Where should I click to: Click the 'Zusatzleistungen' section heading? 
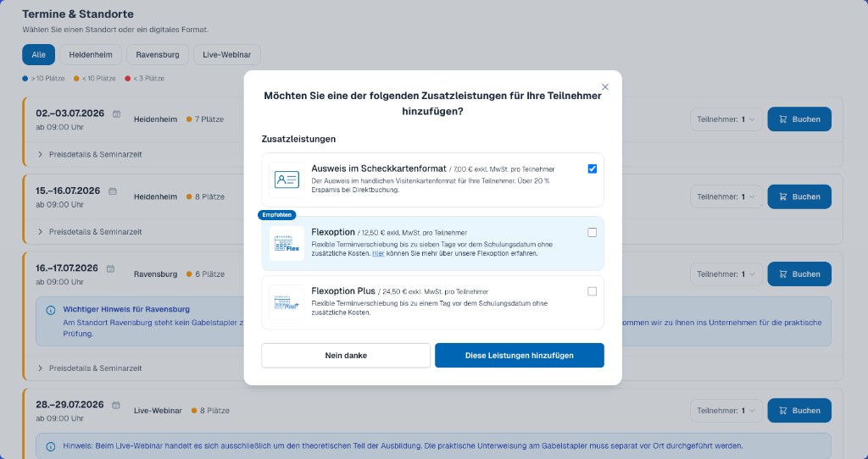tap(299, 139)
